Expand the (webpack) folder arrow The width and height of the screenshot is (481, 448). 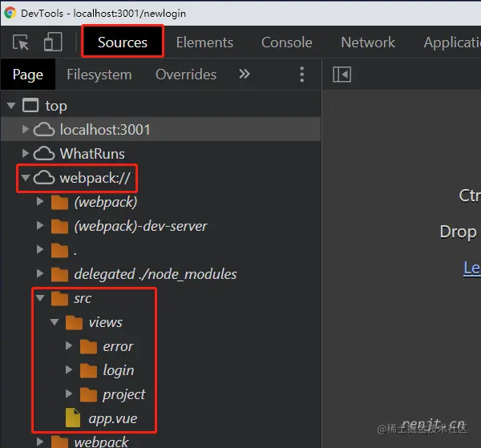click(x=40, y=201)
